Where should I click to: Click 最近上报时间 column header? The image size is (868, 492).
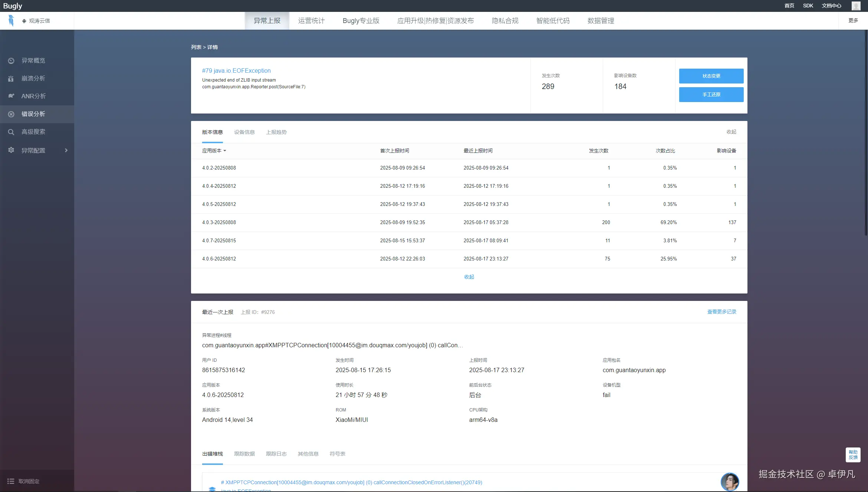pyautogui.click(x=478, y=151)
